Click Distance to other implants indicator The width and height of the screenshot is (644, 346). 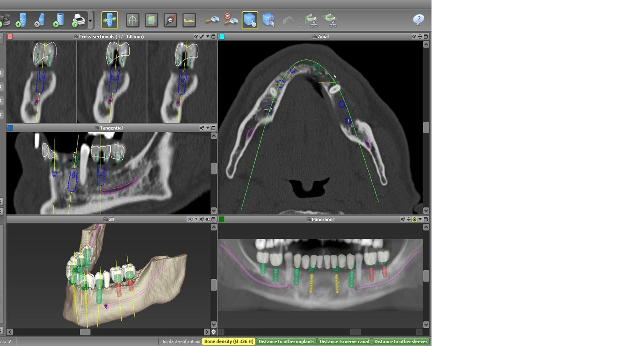click(287, 341)
